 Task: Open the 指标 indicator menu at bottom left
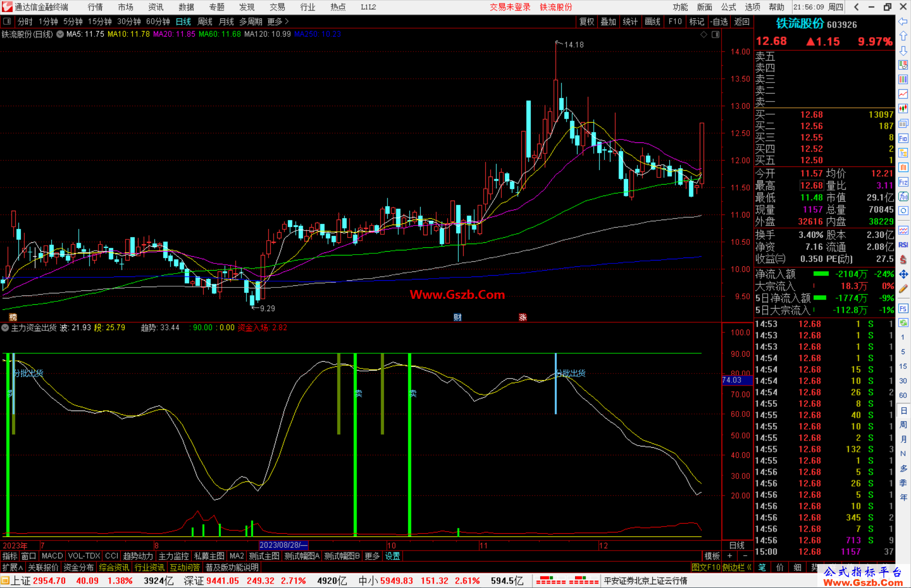[x=10, y=556]
